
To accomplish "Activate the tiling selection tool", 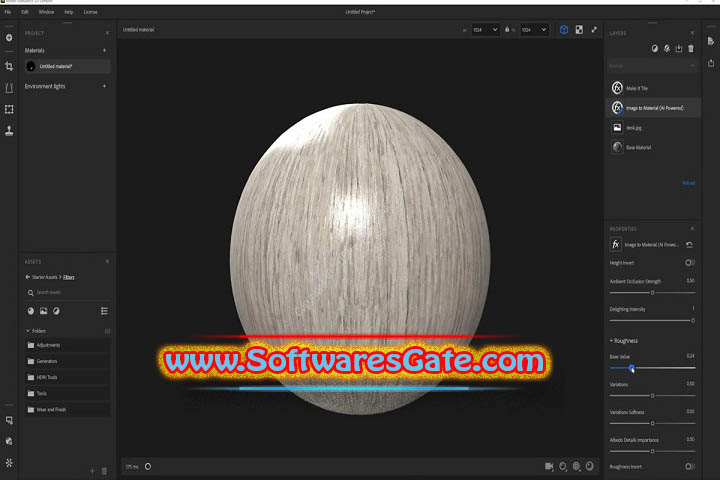I will tap(9, 109).
